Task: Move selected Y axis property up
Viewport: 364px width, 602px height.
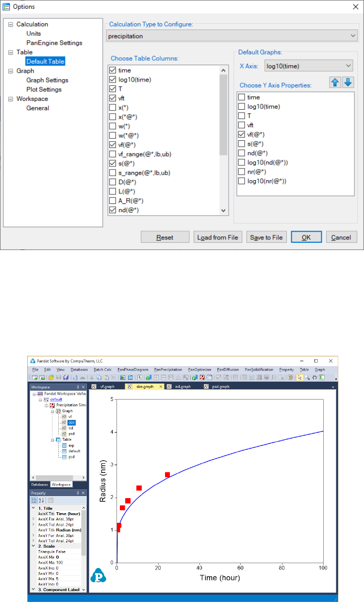Action: click(335, 83)
